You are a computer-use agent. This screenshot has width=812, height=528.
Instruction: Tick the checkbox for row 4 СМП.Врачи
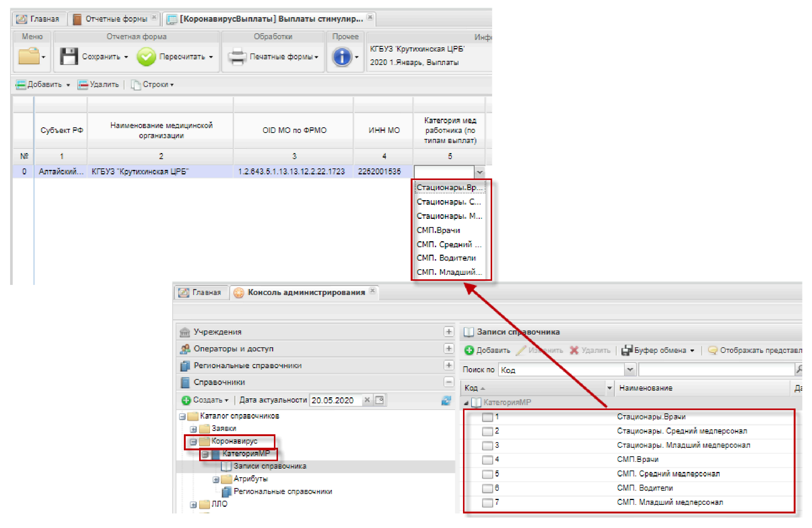[487, 460]
